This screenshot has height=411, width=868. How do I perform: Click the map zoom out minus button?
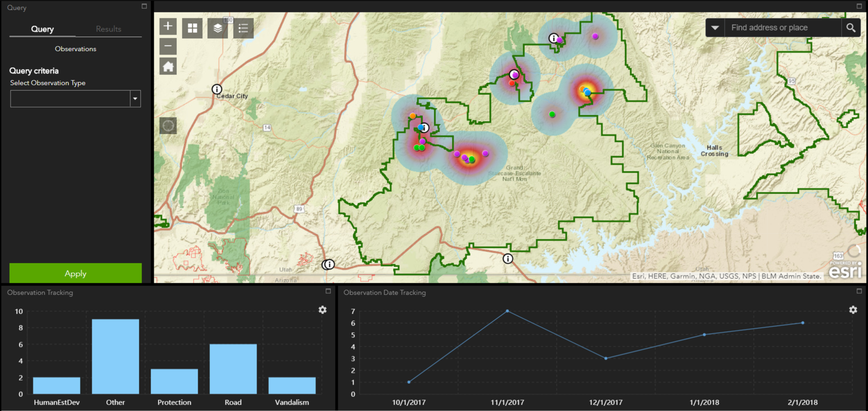click(x=168, y=46)
